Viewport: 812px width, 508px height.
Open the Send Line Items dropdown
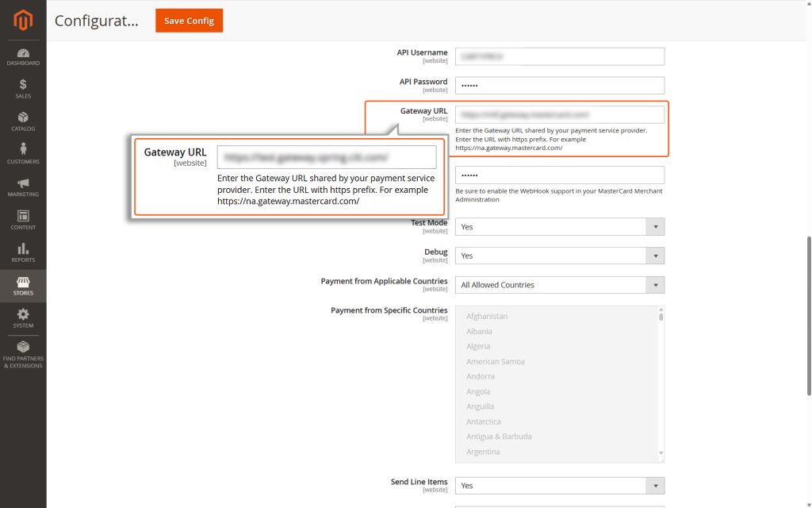pyautogui.click(x=559, y=485)
